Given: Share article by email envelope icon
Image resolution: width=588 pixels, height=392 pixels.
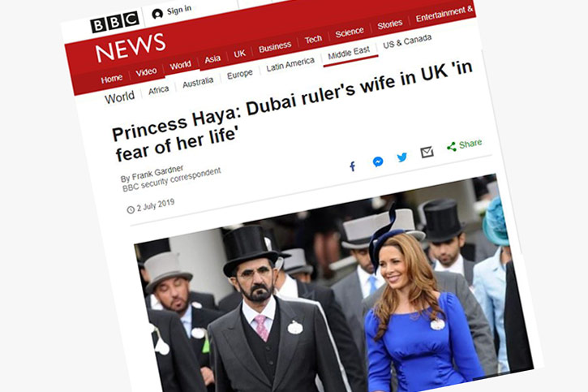Looking at the screenshot, I should tap(427, 152).
